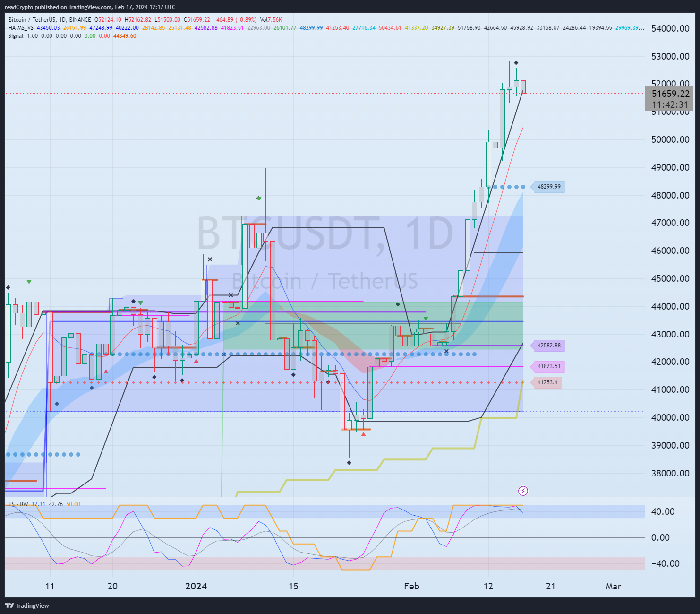The height and width of the screenshot is (614, 700).
Task: Click the close value C51659.22 in the legend
Action: click(x=197, y=20)
